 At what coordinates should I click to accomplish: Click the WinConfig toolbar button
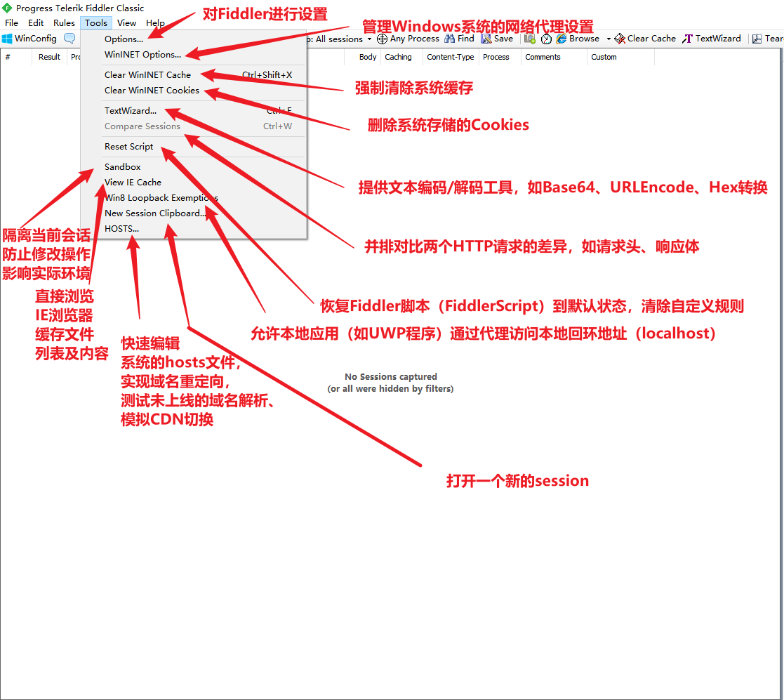click(x=29, y=39)
